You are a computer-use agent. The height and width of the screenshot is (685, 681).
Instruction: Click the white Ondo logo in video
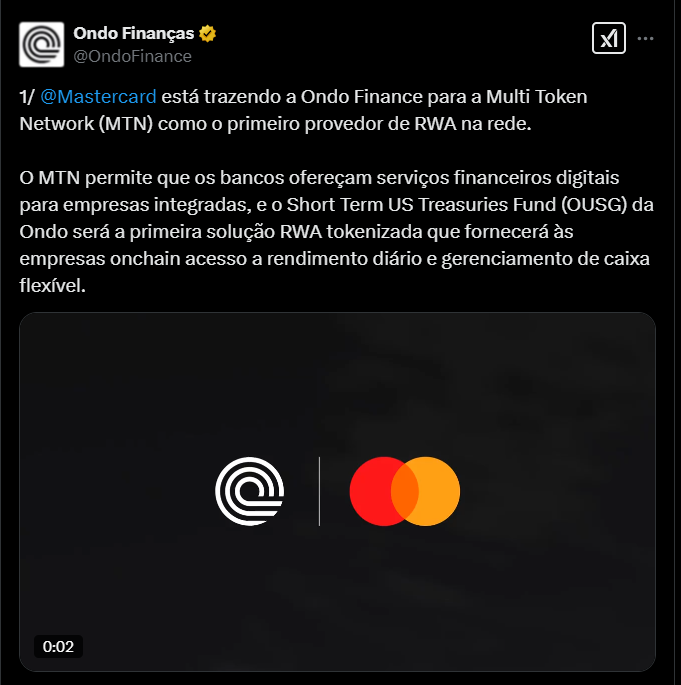coord(249,491)
